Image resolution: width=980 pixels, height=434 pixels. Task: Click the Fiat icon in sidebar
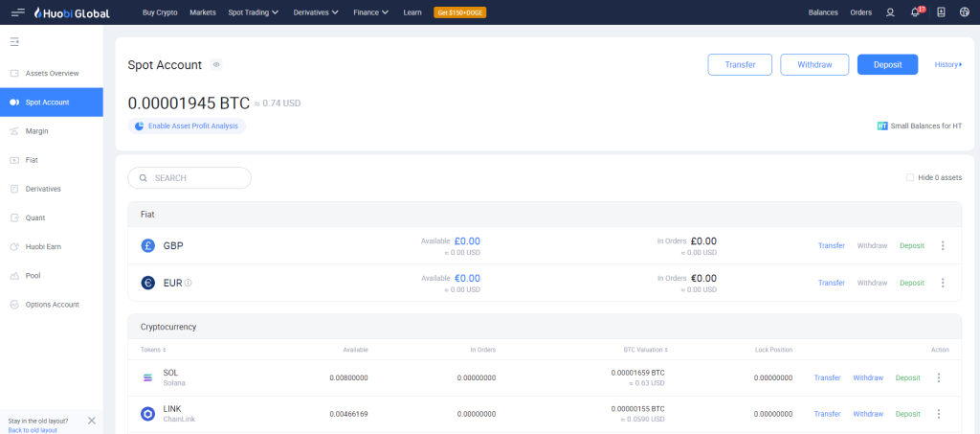pos(15,160)
